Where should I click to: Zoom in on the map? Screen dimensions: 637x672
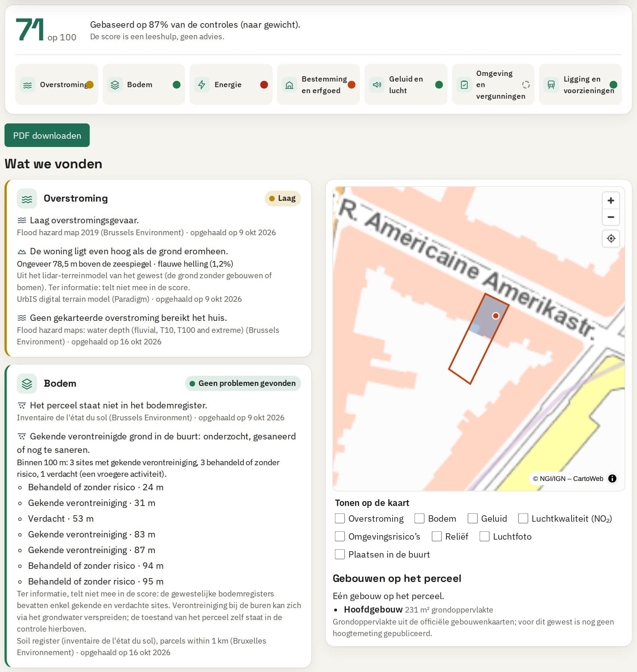(x=611, y=200)
